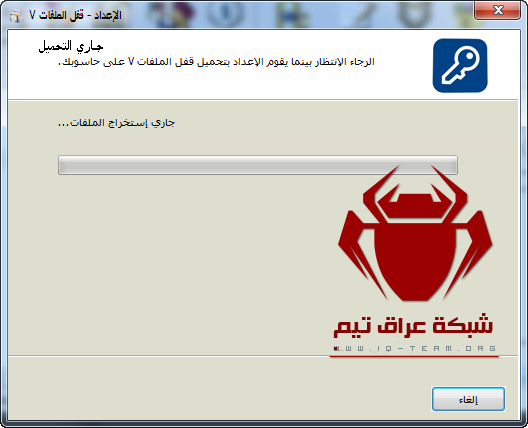Image resolution: width=528 pixels, height=428 pixels.
Task: Close the setup window with the X
Action: pos(498,10)
